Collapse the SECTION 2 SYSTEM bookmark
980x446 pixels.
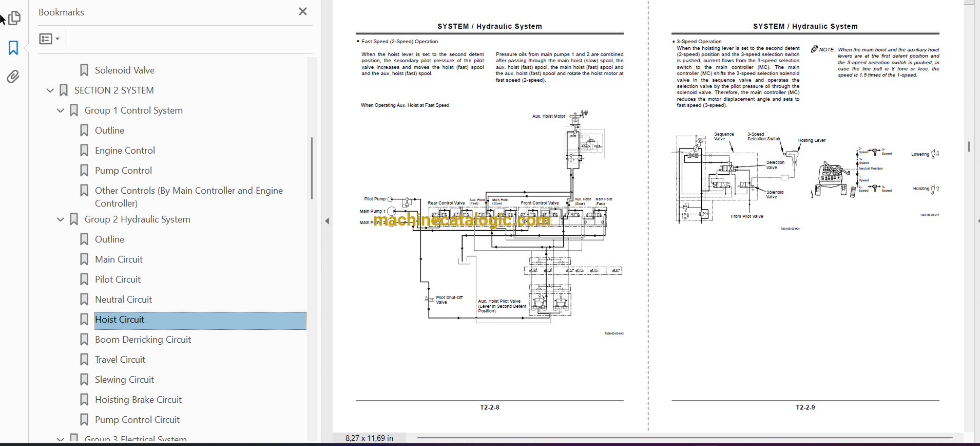pyautogui.click(x=50, y=90)
